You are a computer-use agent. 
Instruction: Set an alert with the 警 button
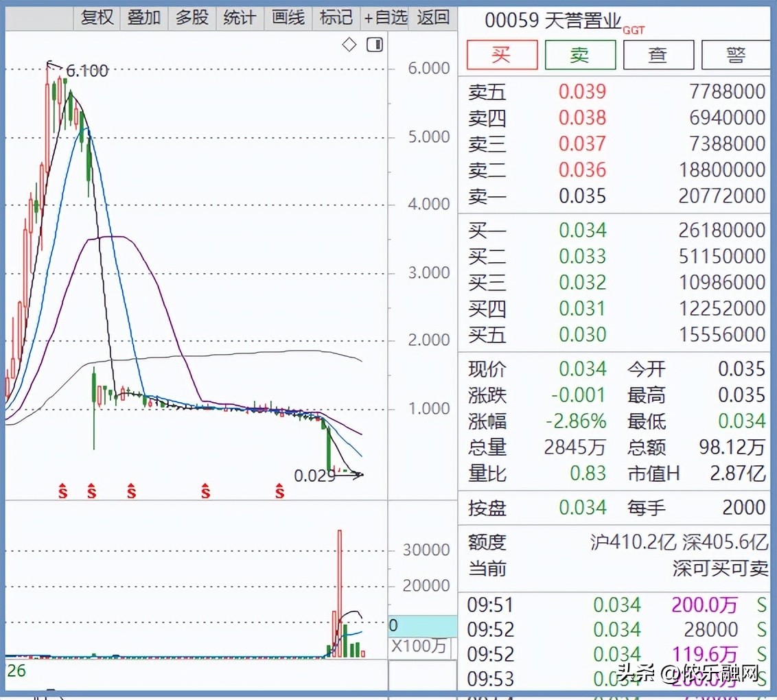click(736, 55)
